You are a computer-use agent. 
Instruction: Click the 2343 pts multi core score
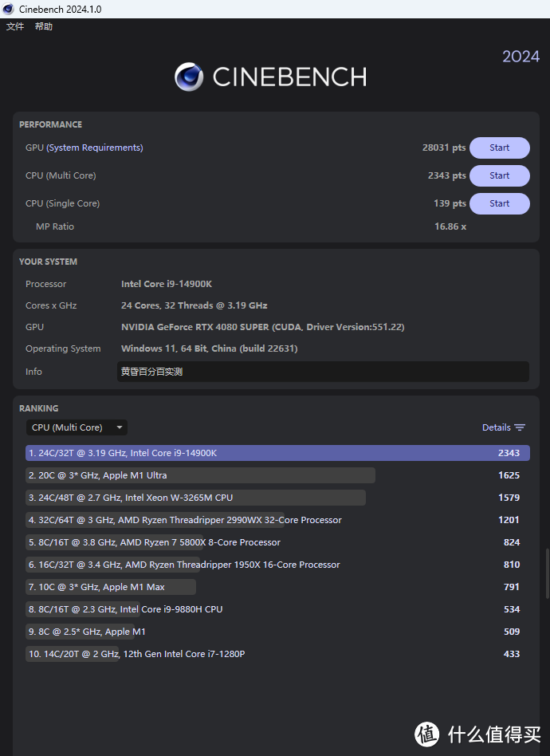447,175
